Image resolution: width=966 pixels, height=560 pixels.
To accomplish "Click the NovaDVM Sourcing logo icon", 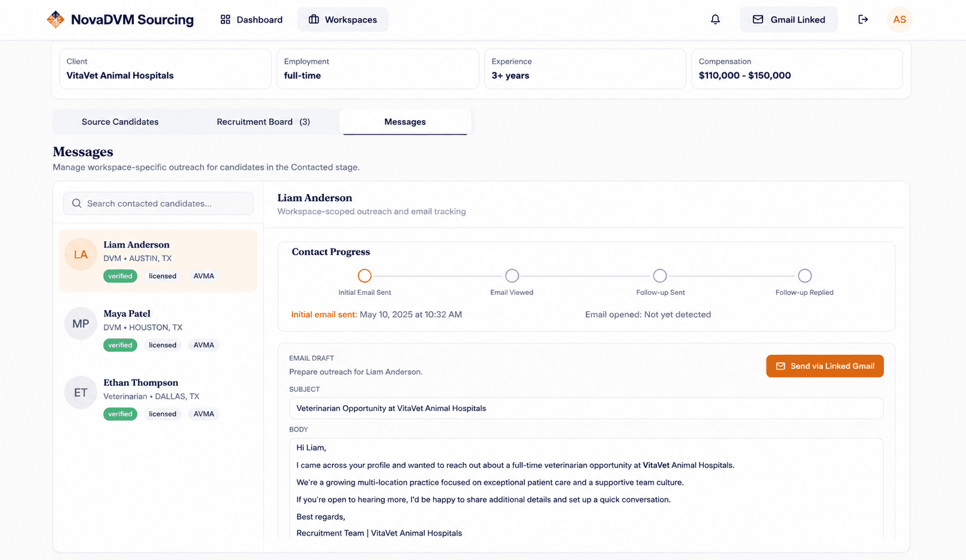I will [x=56, y=19].
